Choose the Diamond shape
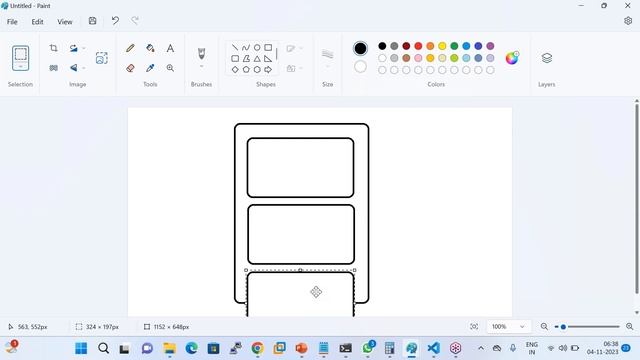 pyautogui.click(x=235, y=70)
